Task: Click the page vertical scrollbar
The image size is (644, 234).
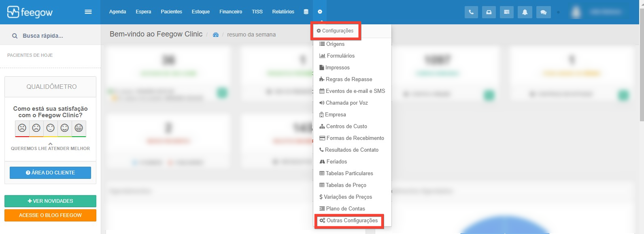Action: coord(641,65)
